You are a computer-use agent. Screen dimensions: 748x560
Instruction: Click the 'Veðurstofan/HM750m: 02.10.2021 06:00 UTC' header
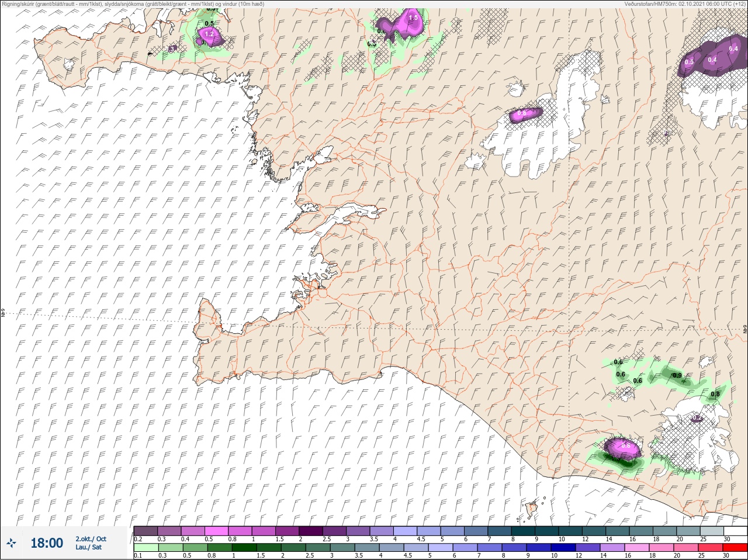[685, 4]
